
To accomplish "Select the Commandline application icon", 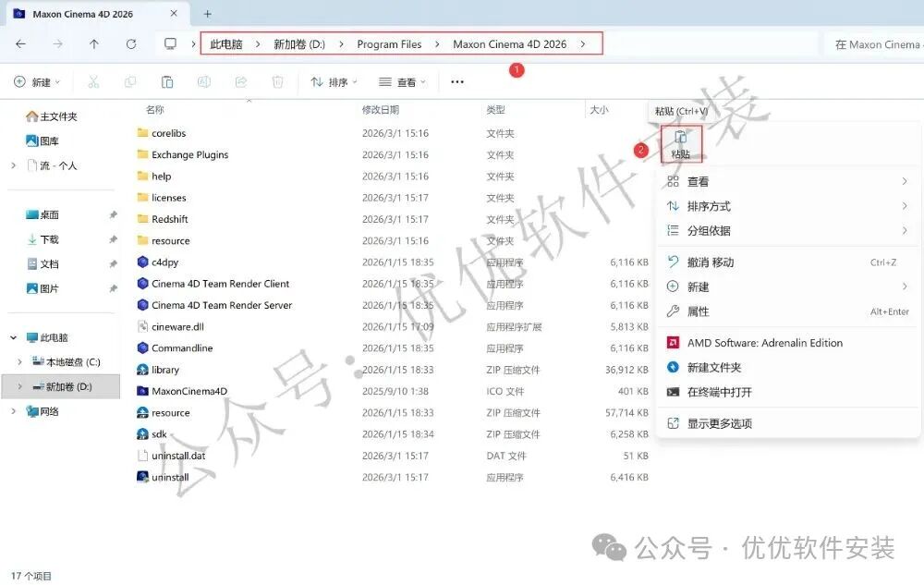I will (142, 348).
